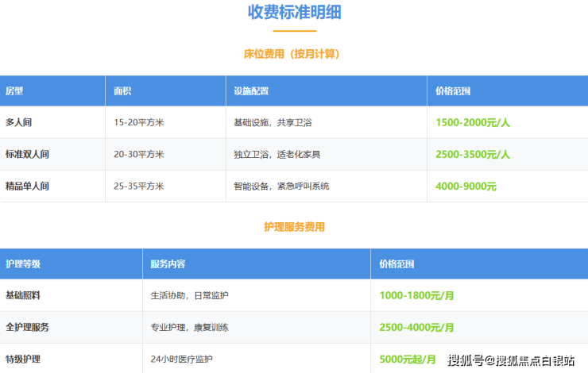Click 价格范围 header in the bed fee table

coord(453,91)
